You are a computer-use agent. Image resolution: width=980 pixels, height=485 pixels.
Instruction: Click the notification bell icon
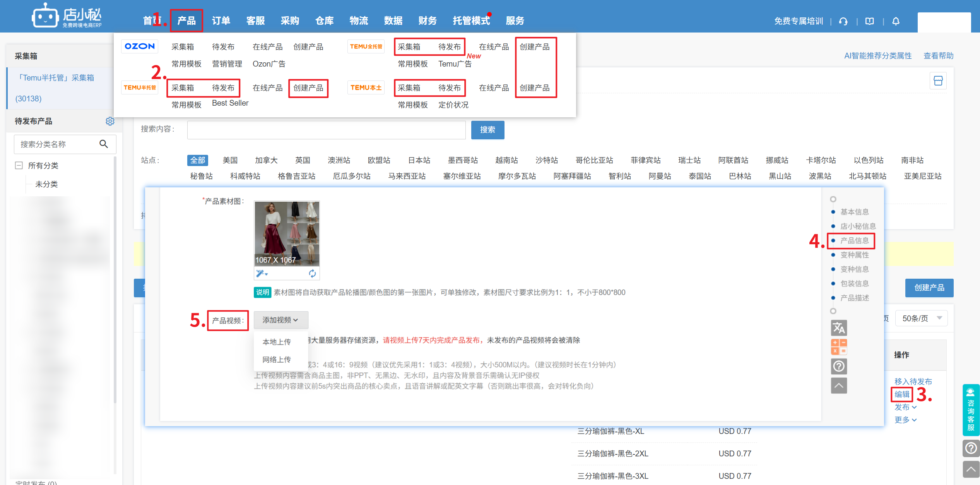point(896,21)
